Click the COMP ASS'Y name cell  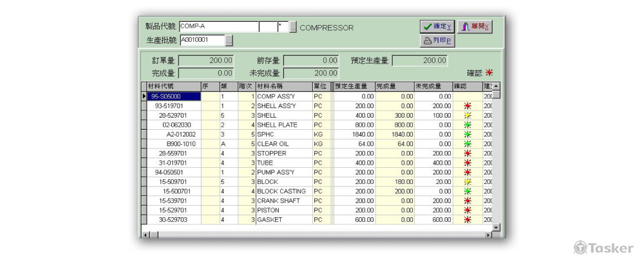tap(284, 96)
